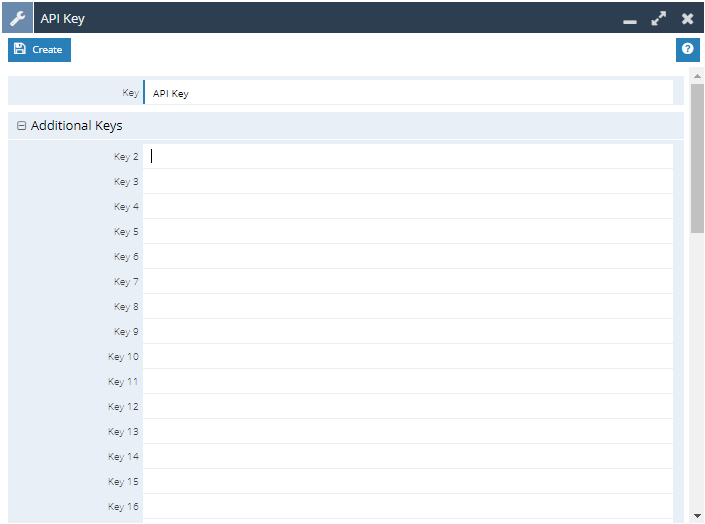Select the Key 12 input field
705x524 pixels.
coord(408,406)
